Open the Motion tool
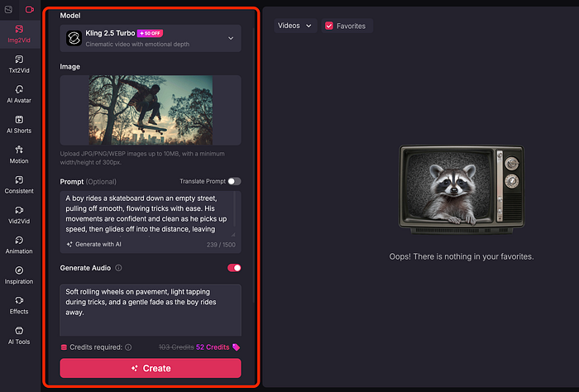The height and width of the screenshot is (392, 579). pyautogui.click(x=19, y=155)
